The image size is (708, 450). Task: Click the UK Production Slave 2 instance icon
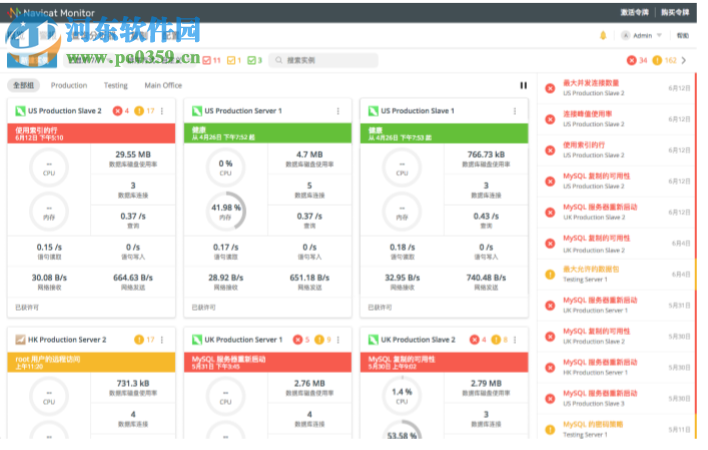pyautogui.click(x=373, y=340)
